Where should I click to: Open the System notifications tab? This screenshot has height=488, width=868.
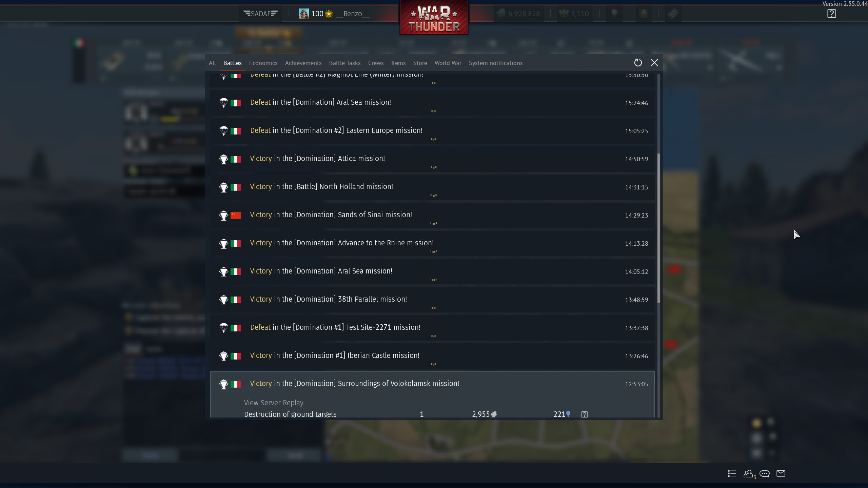point(495,63)
